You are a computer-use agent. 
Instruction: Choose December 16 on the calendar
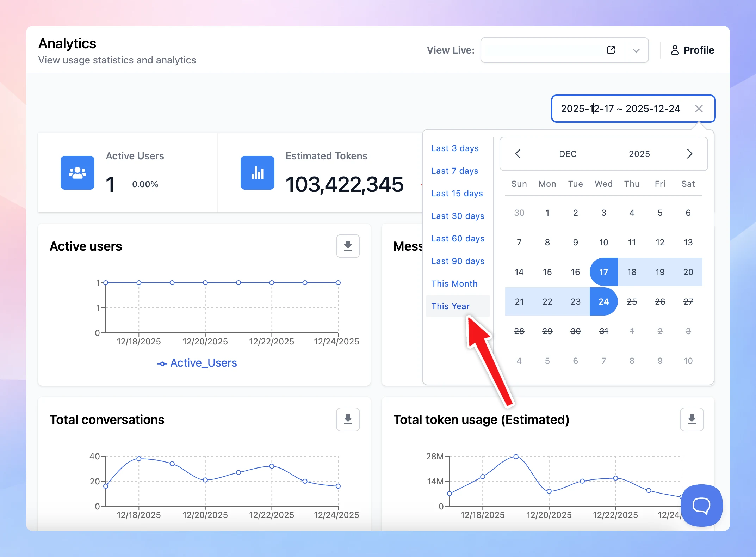point(575,272)
